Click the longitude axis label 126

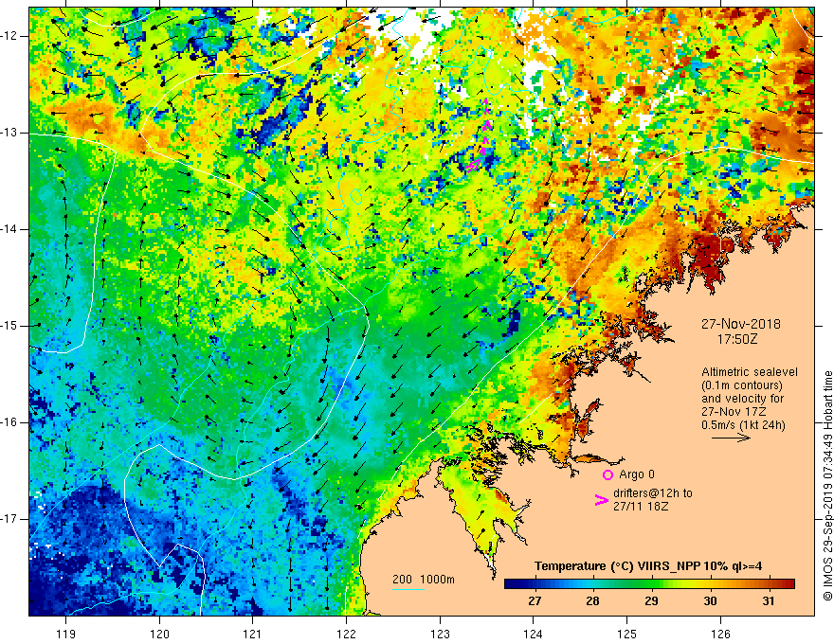pyautogui.click(x=720, y=634)
